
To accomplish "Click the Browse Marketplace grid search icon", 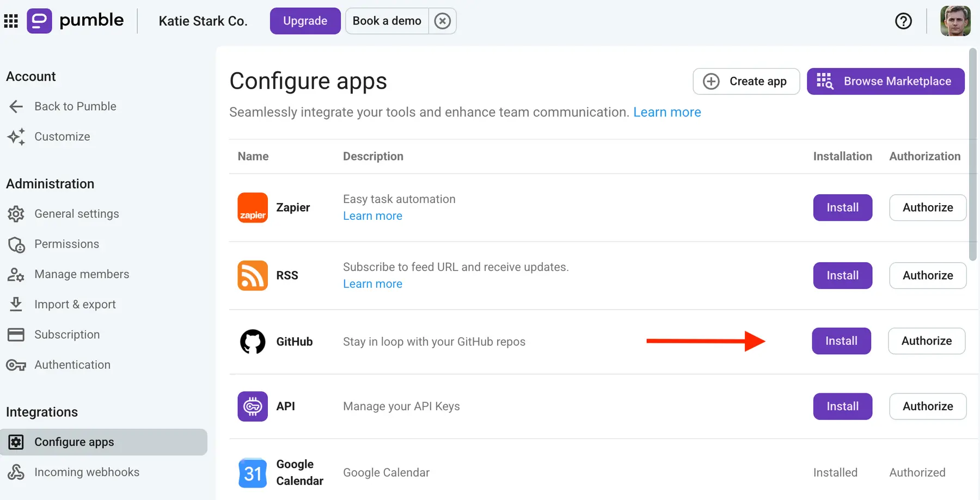I will click(x=825, y=81).
